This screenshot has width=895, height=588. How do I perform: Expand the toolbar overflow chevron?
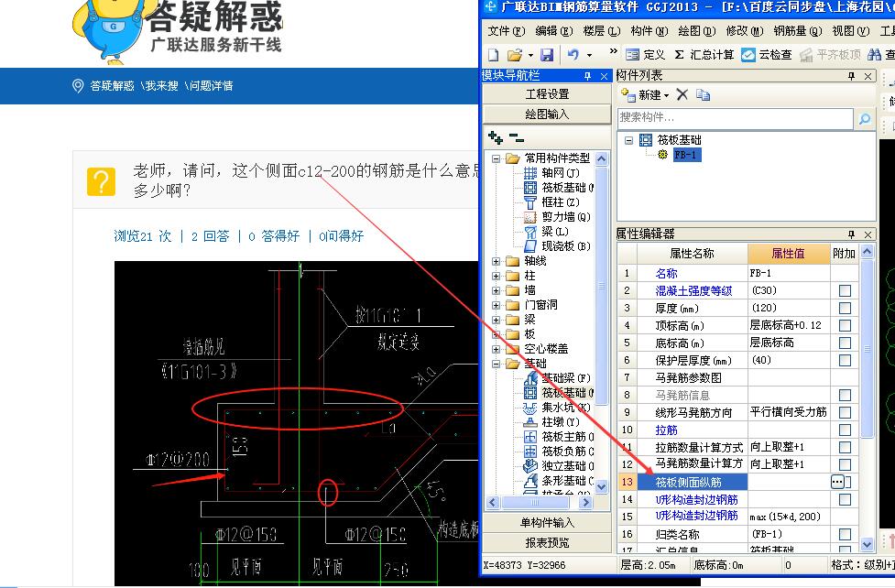[x=614, y=51]
